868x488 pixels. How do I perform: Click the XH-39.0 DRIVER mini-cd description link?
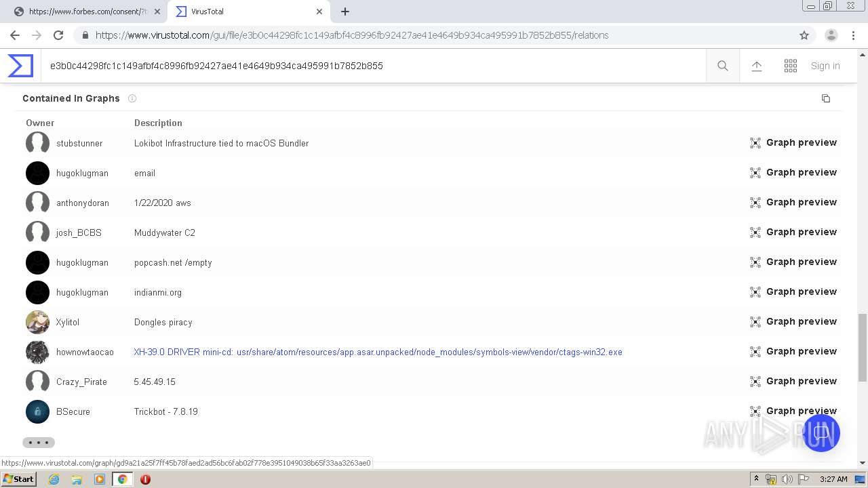[x=378, y=352]
